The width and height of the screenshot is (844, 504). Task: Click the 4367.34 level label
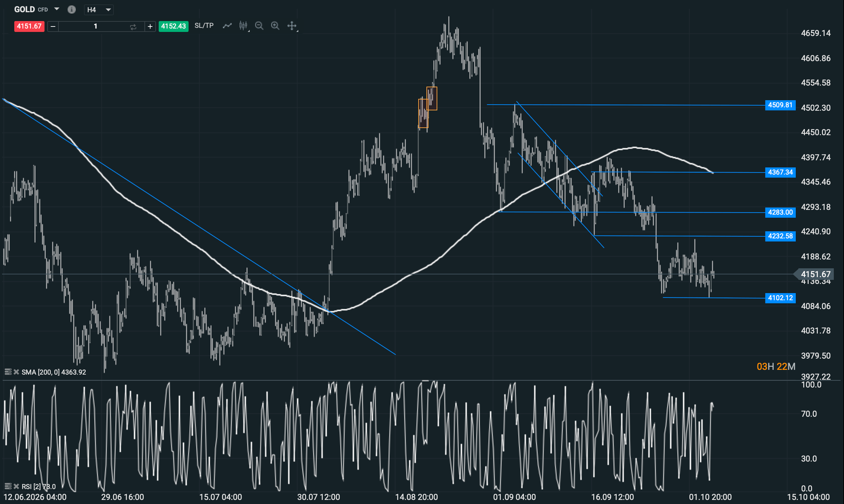point(780,172)
